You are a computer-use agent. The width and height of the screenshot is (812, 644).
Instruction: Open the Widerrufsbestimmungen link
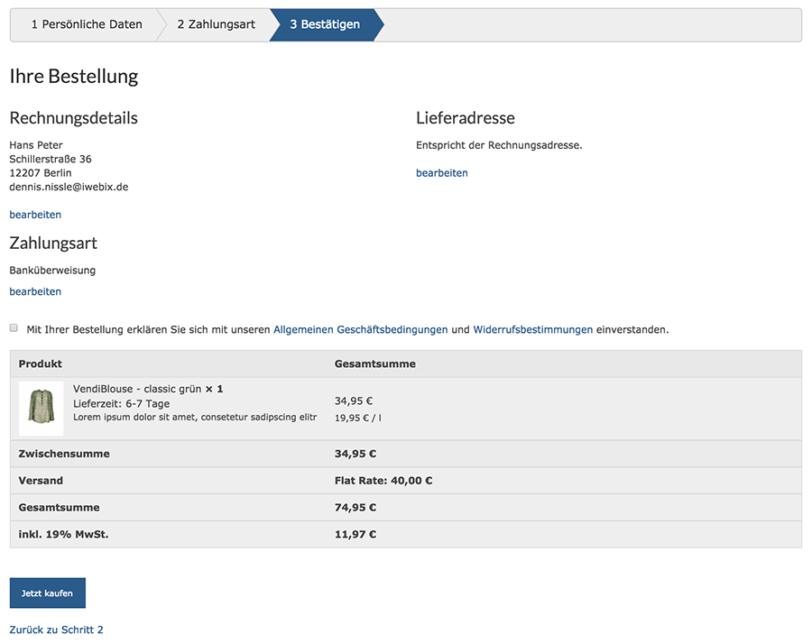532,330
